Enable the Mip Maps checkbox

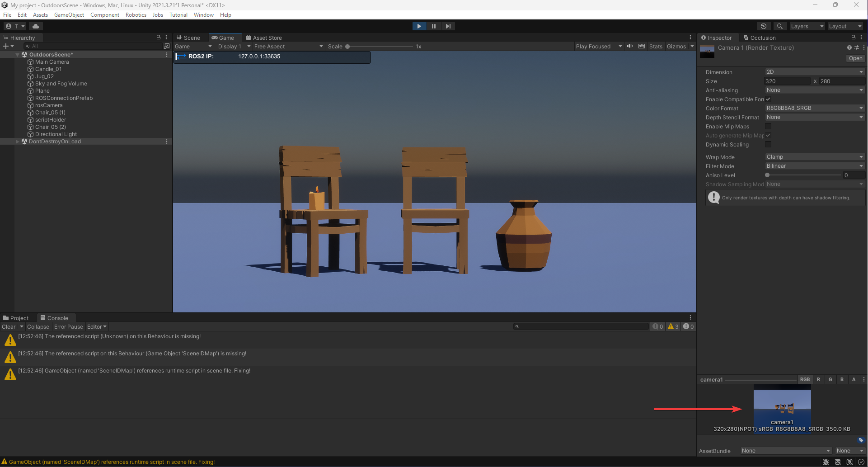click(x=768, y=126)
